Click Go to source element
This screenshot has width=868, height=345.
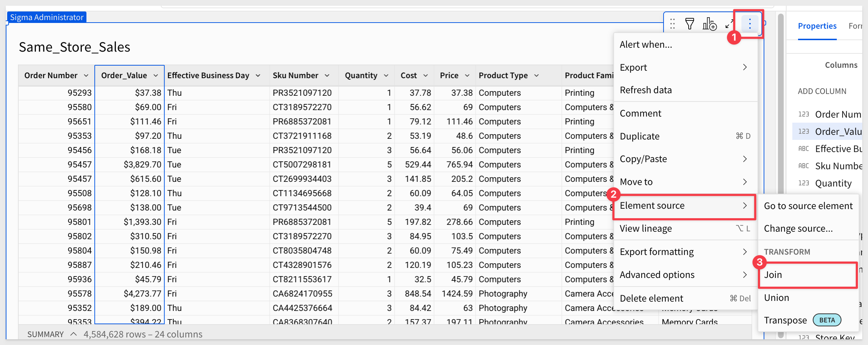pyautogui.click(x=808, y=206)
